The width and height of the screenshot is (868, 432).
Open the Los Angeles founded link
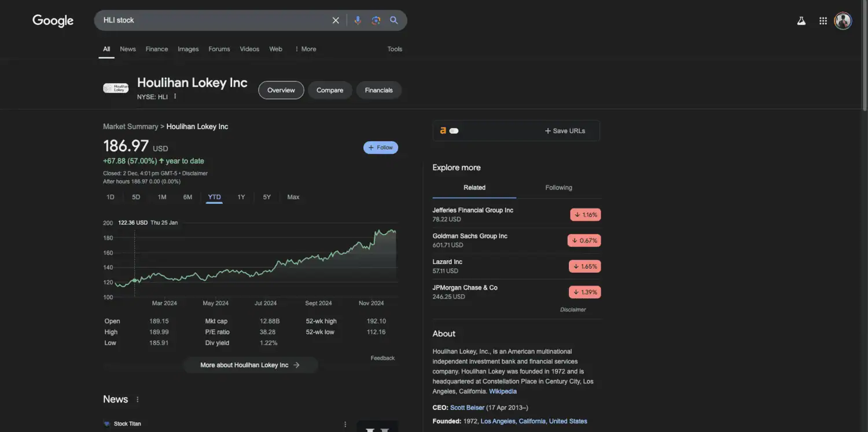tap(498, 422)
